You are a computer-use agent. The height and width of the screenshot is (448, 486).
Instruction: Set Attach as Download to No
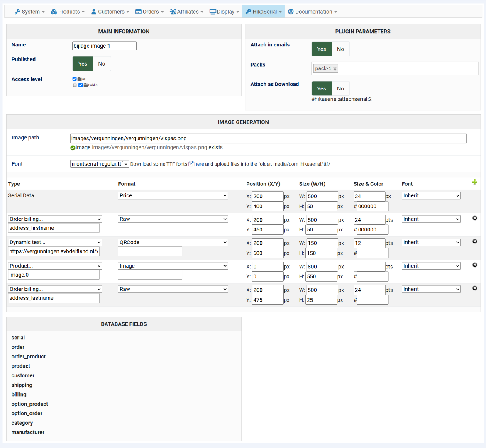(340, 89)
